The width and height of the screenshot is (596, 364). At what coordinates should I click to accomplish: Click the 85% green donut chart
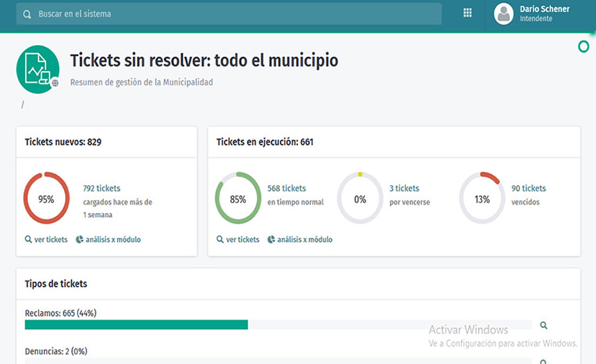click(x=238, y=198)
